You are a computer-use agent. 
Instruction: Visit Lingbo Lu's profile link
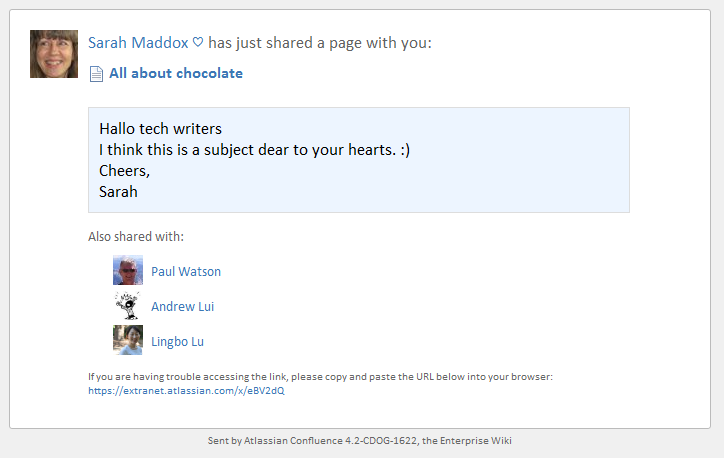tap(178, 342)
